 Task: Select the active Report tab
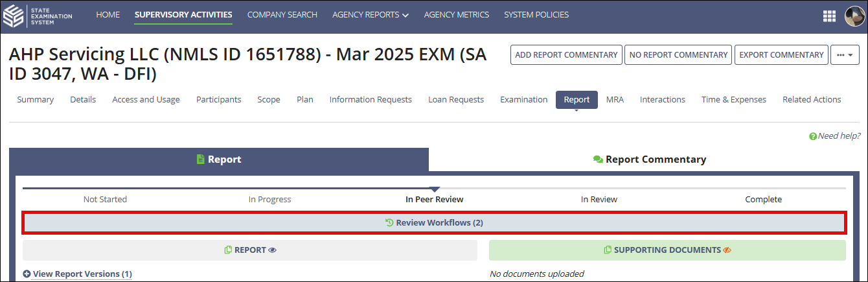click(577, 100)
